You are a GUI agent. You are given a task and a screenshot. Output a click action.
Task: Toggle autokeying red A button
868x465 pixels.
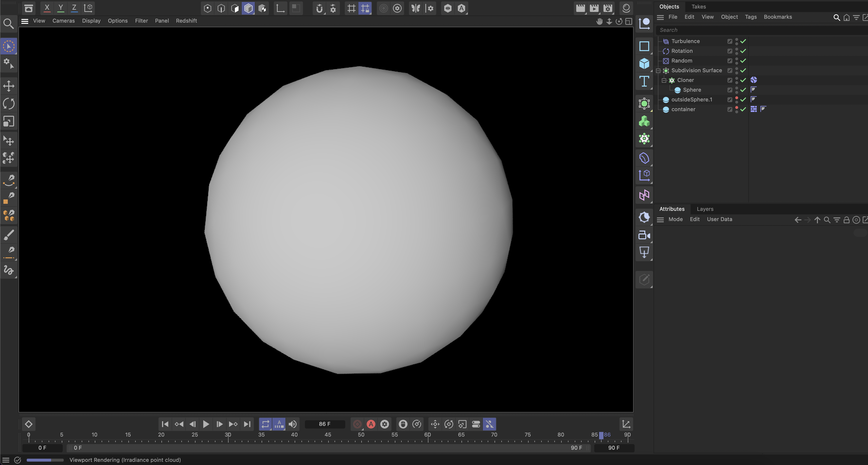tap(371, 424)
